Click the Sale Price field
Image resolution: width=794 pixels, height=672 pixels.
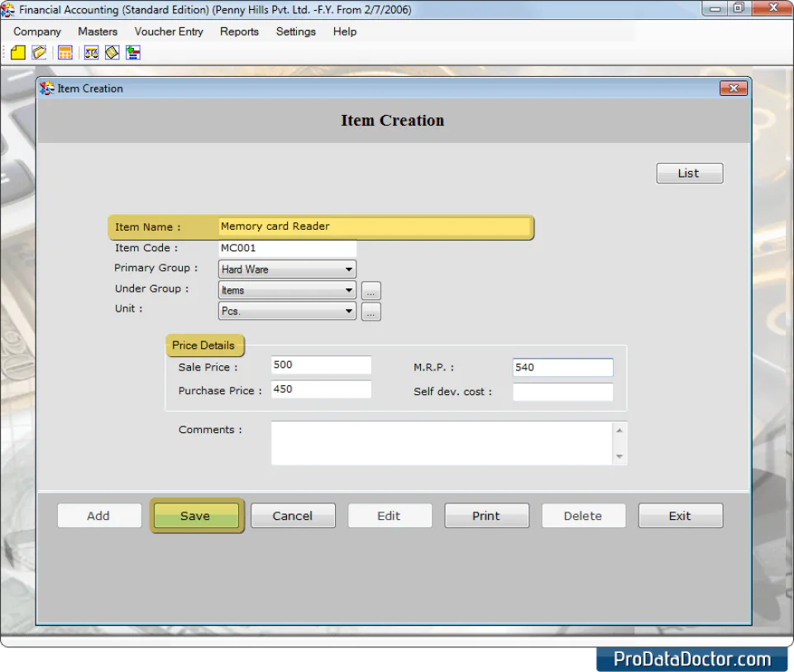pos(321,365)
